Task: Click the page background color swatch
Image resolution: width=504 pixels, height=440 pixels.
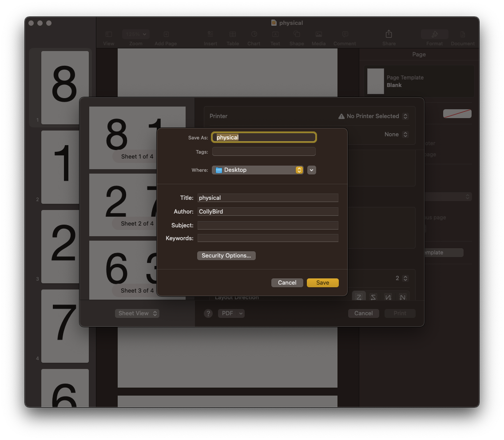Action: pyautogui.click(x=457, y=114)
